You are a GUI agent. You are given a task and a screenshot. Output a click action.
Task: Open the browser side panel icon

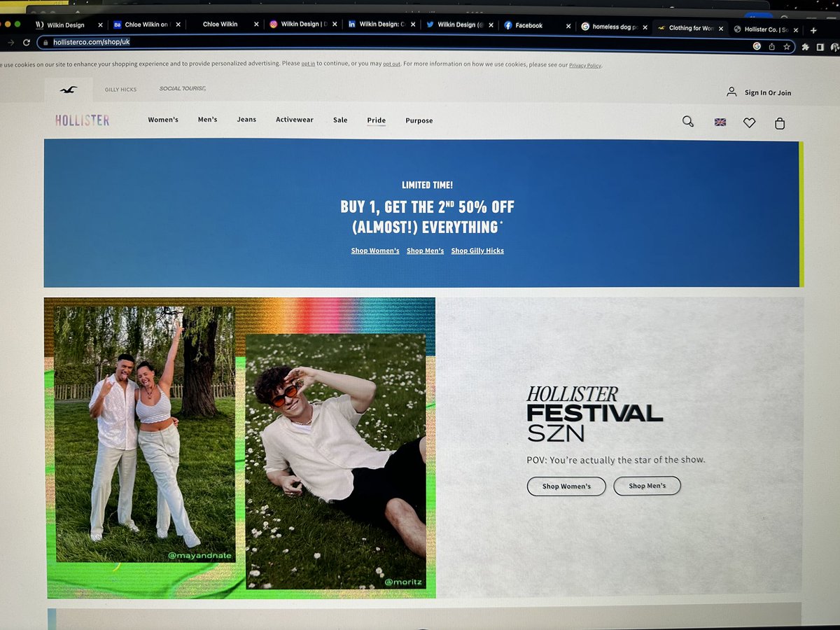point(820,47)
